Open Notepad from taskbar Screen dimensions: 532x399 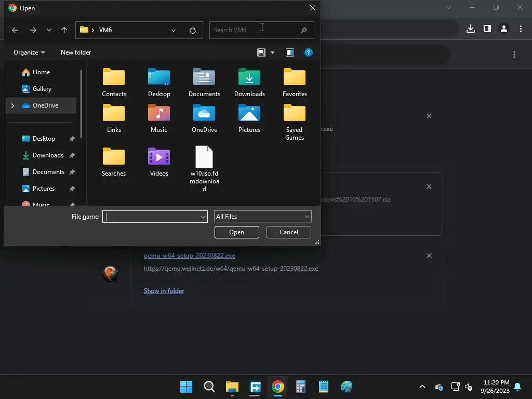(x=323, y=387)
